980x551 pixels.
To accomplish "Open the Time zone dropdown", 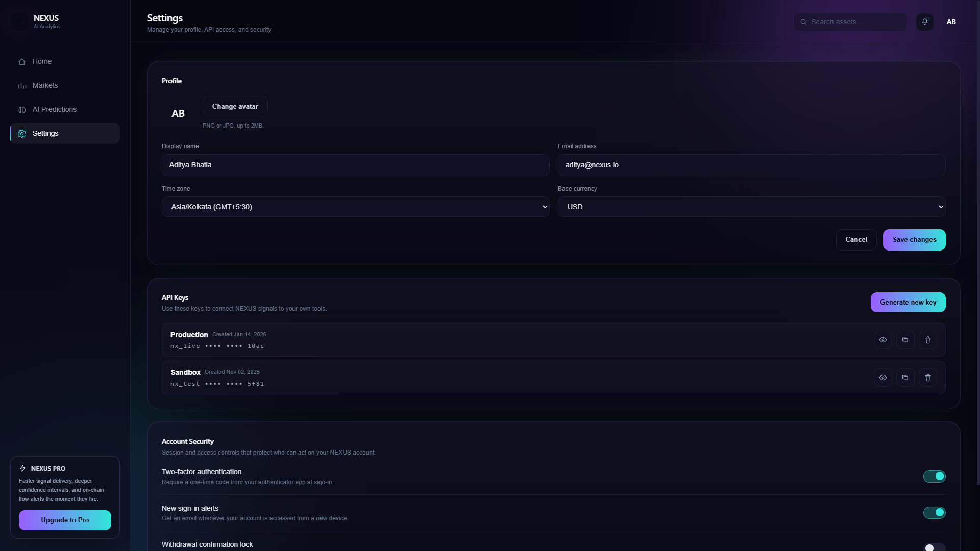I will tap(355, 207).
